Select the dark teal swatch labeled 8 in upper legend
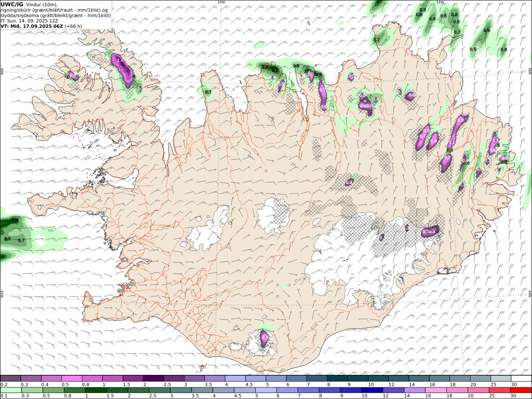Viewport: 532px width, 399px height. point(337,379)
